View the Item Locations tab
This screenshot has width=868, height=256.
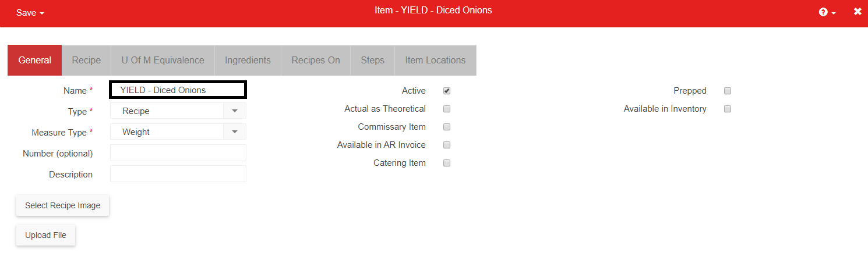coord(435,61)
